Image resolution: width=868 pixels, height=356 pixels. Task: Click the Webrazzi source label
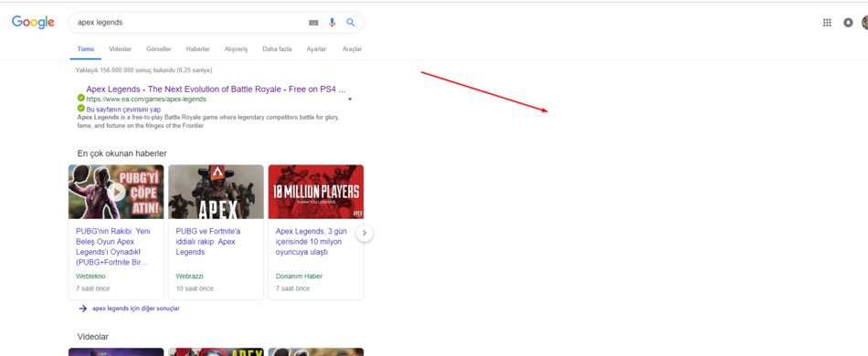coord(190,277)
